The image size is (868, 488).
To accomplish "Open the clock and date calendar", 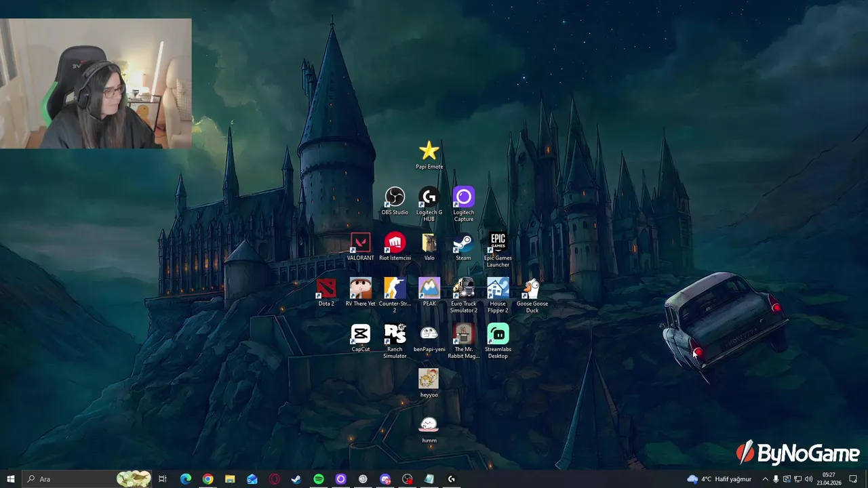I will pos(829,479).
